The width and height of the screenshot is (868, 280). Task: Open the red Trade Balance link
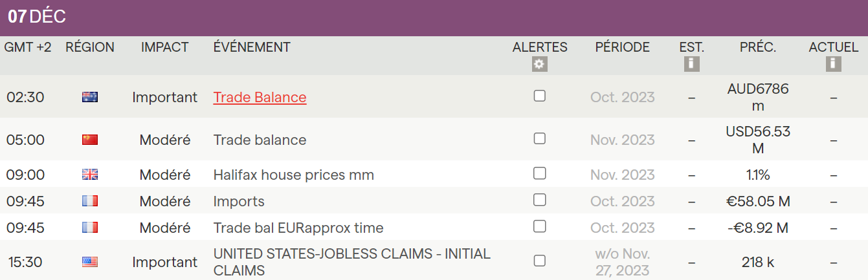point(260,97)
